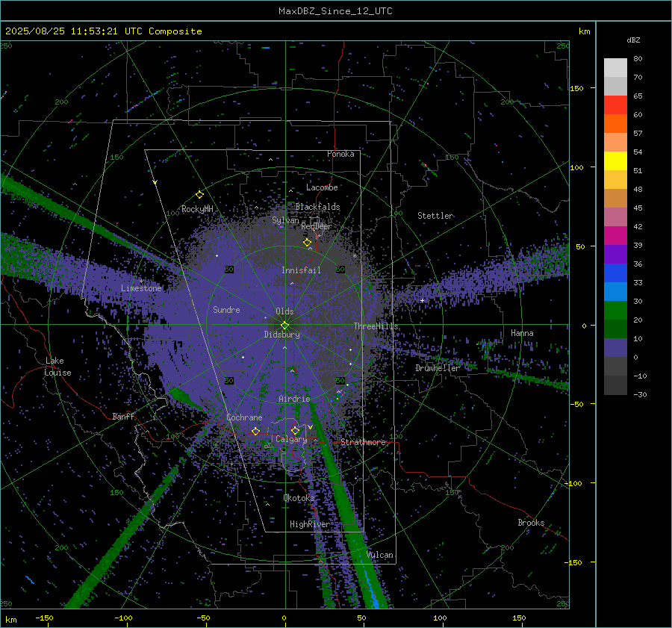The height and width of the screenshot is (628, 672).
Task: Click the Innisfail city label
Action: point(301,270)
